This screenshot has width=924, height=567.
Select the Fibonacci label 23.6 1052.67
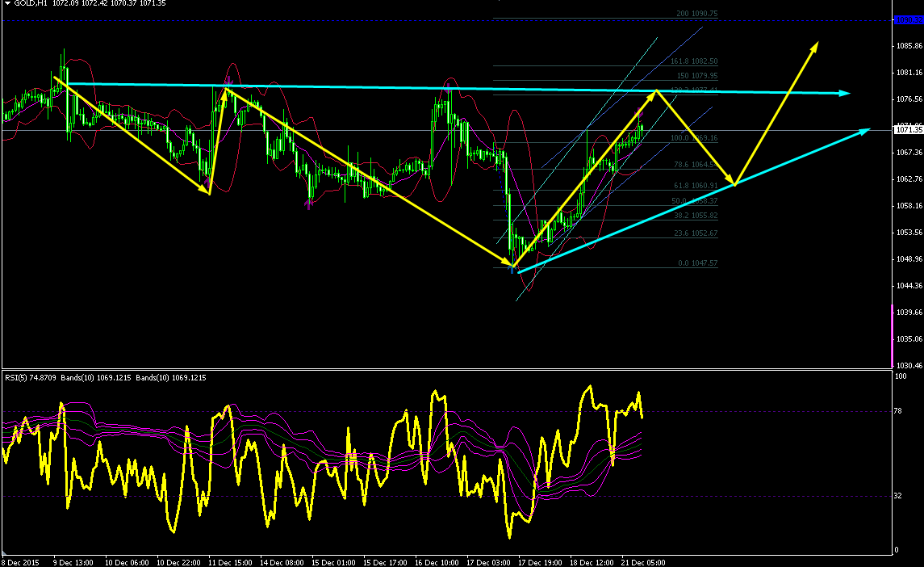[x=696, y=233]
